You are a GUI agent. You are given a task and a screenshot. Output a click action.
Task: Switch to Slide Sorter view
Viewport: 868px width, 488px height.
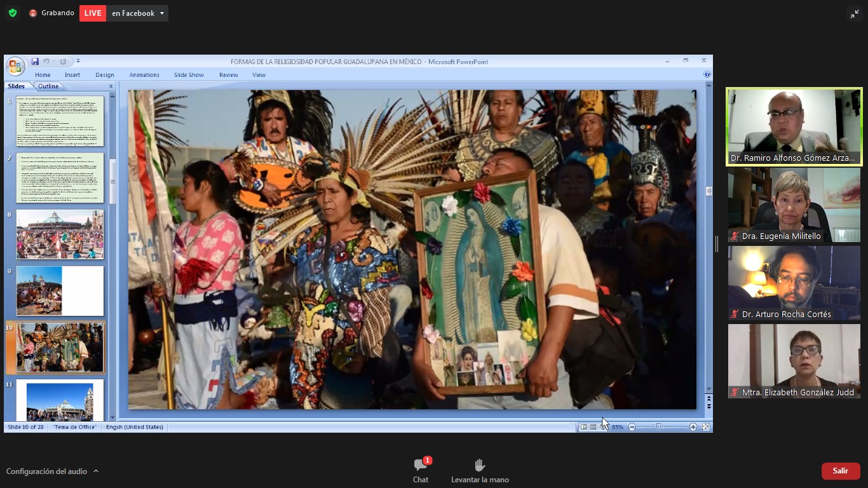(x=593, y=427)
